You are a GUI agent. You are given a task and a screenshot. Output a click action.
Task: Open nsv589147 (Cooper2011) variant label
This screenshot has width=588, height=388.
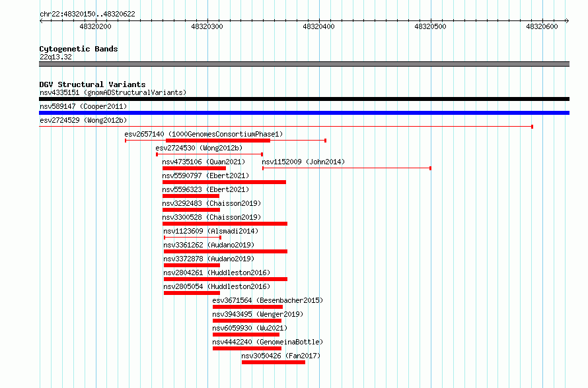pos(83,106)
